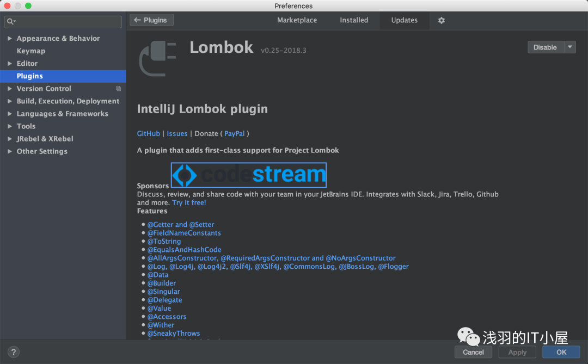Select Plugins in settings tree
The image size is (588, 364).
tap(63, 76)
